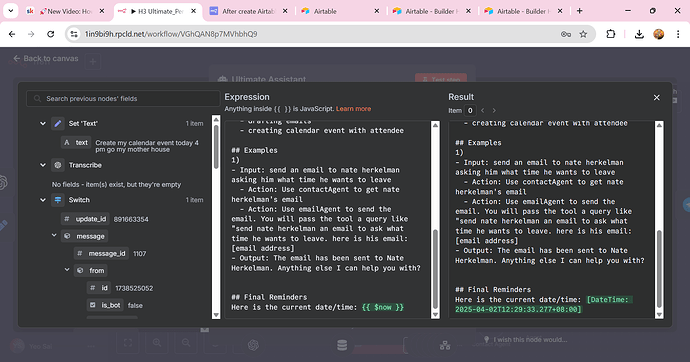Click the id value 1738525052
Screen dimensions: 690x362
134,288
